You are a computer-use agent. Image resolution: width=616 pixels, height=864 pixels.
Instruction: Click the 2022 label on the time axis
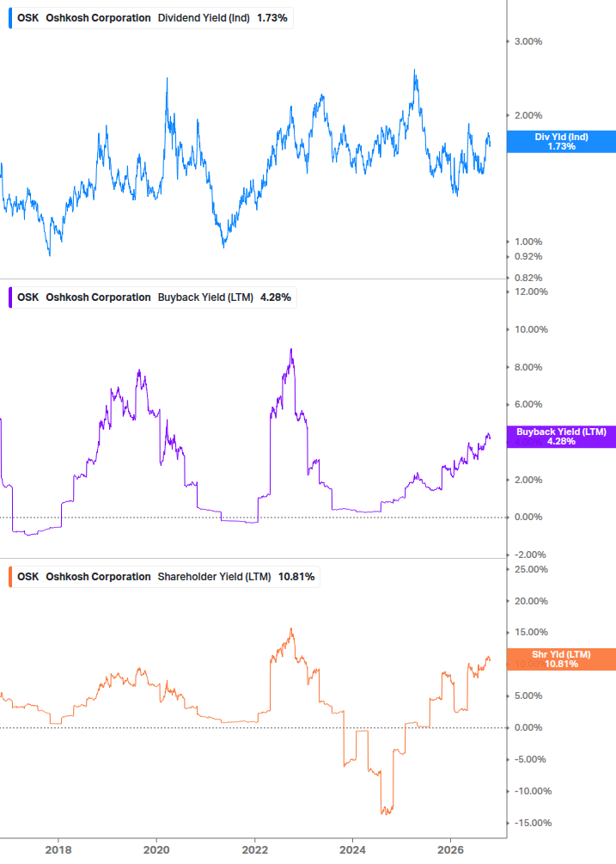[255, 850]
